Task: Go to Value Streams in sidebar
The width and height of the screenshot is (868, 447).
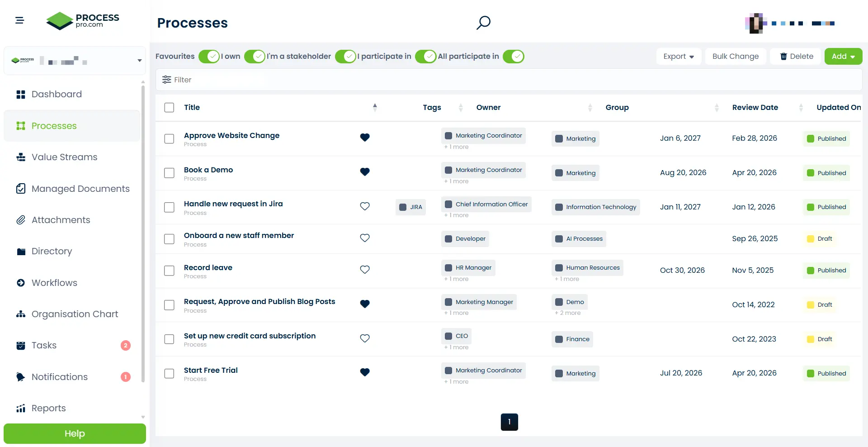Action: (64, 157)
